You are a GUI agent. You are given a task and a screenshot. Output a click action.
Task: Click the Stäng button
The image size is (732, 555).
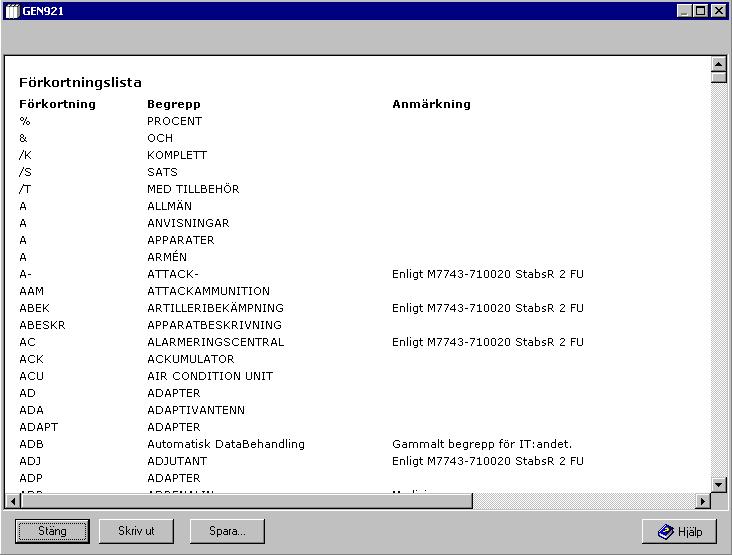pyautogui.click(x=52, y=531)
